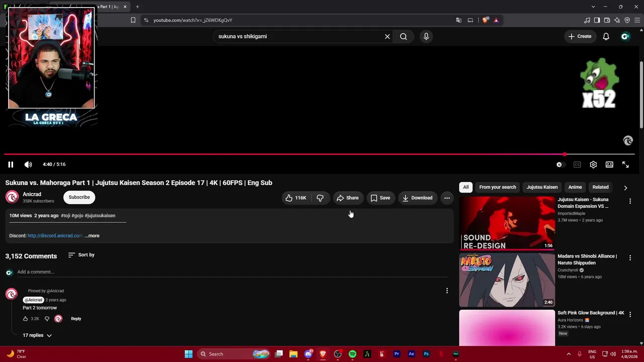Expand the description with '...more'
This screenshot has width=644, height=362.
click(92, 236)
